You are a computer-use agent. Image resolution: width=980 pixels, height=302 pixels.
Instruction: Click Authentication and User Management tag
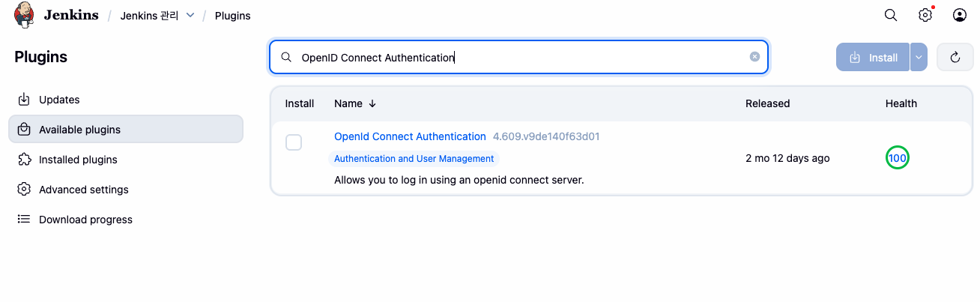coord(414,159)
